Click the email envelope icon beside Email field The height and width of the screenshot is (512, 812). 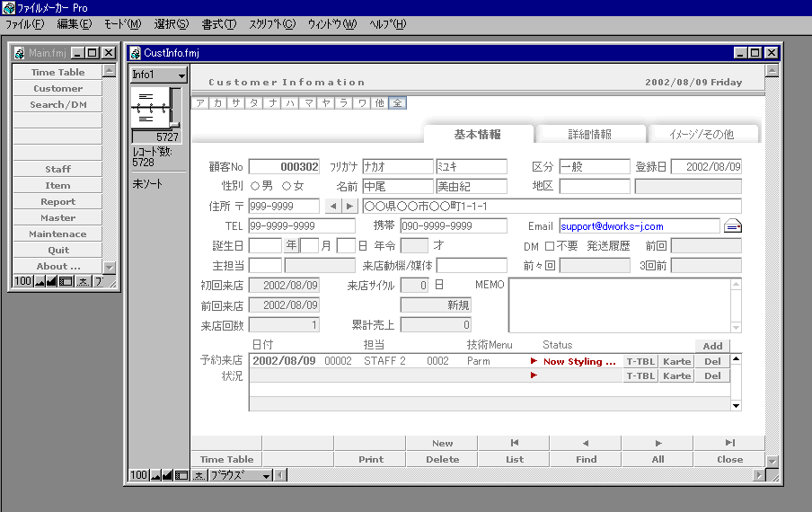click(x=733, y=226)
